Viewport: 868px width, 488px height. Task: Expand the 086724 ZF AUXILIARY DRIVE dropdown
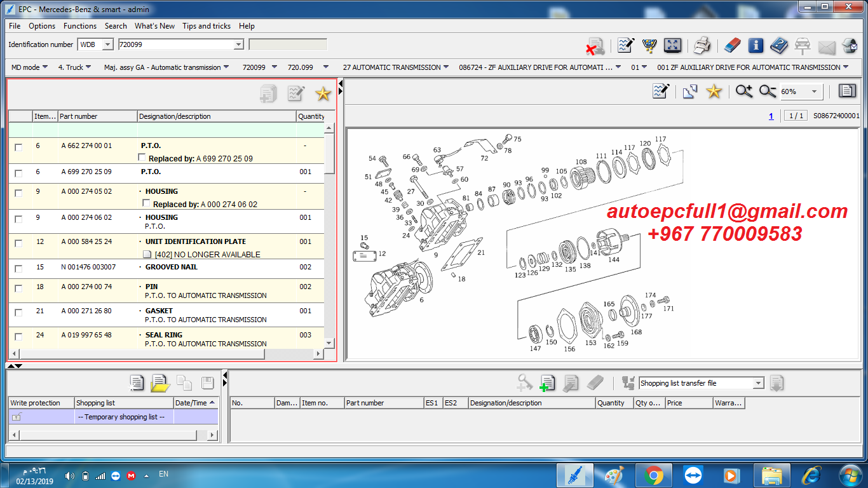(619, 67)
